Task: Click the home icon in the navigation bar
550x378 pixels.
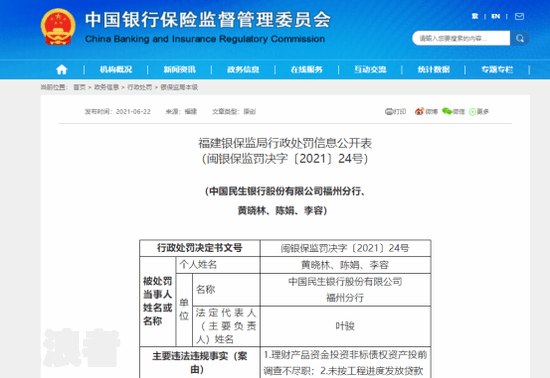Action: [62, 69]
